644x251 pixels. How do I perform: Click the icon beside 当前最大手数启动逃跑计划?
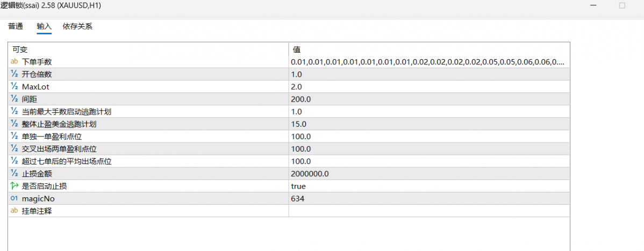coord(14,112)
